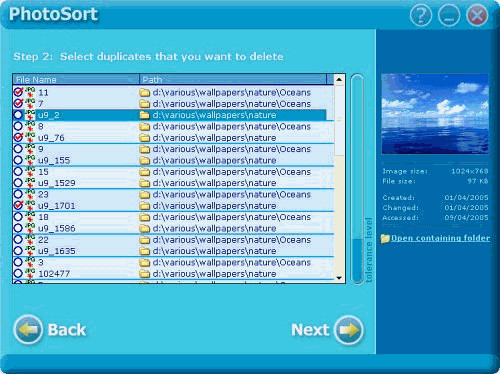Click the folder icon in row 3
The image size is (500, 374).
(144, 262)
